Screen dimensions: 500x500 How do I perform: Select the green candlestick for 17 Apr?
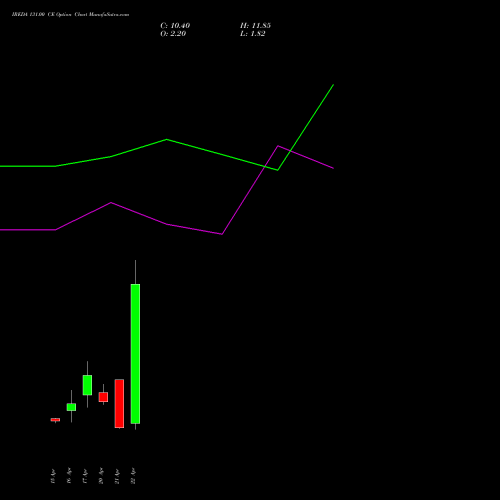(x=87, y=385)
